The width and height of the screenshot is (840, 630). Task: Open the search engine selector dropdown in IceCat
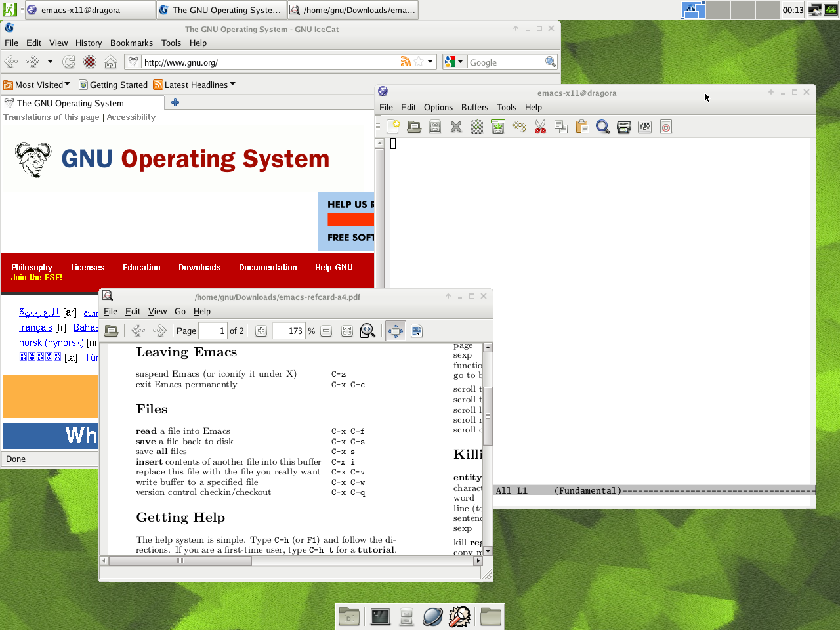coord(453,62)
